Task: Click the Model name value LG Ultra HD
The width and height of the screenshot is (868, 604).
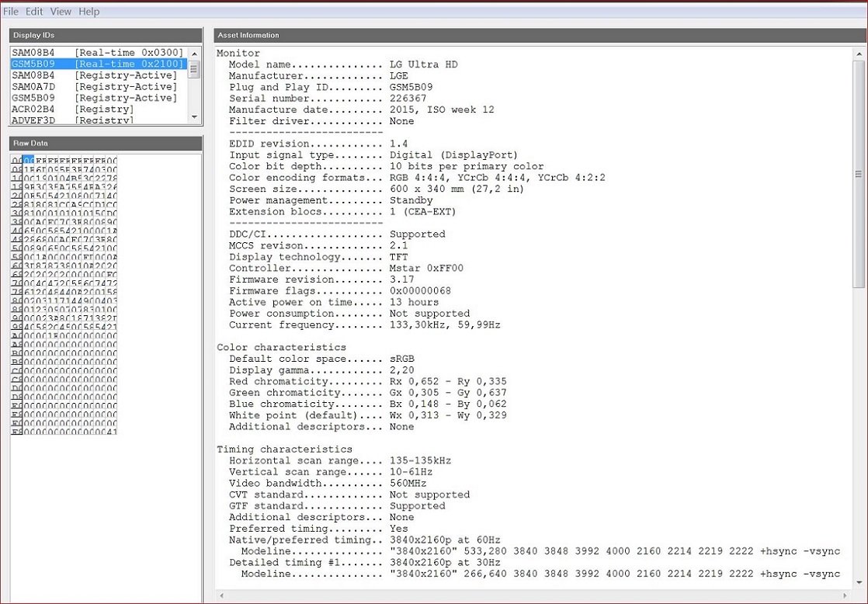Action: point(423,64)
